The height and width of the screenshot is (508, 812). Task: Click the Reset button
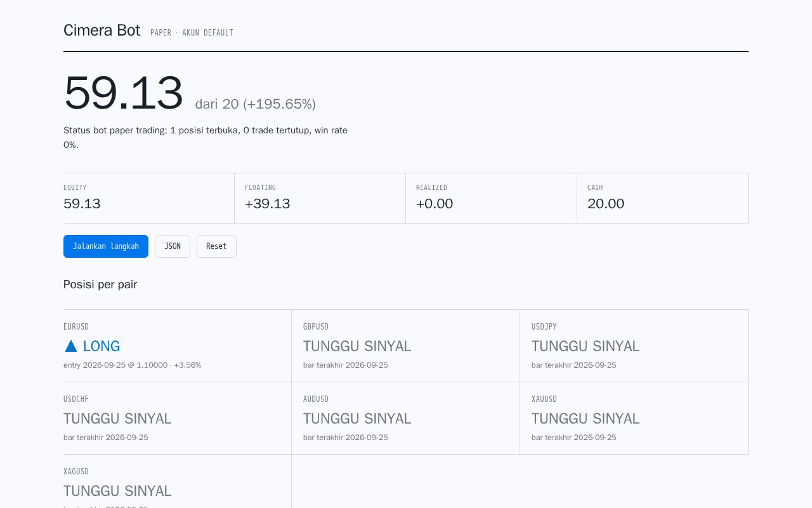pyautogui.click(x=216, y=246)
